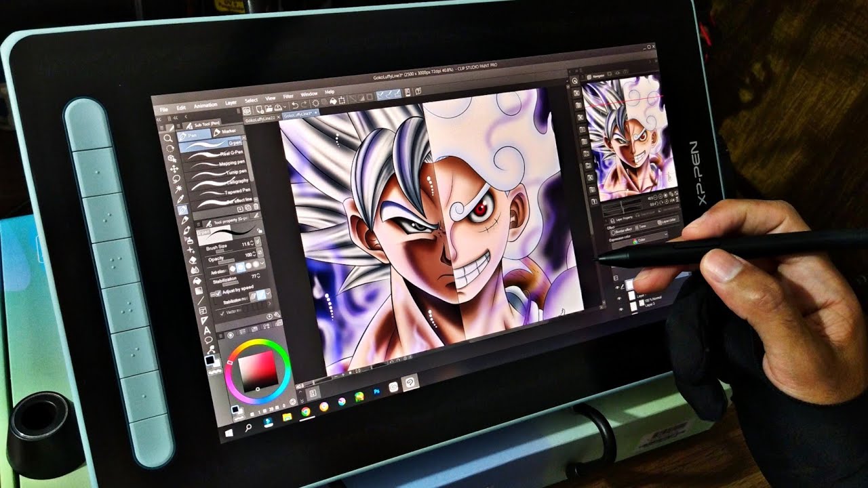
Task: Open the dropdown arrow beside Save
Action: pos(285,107)
